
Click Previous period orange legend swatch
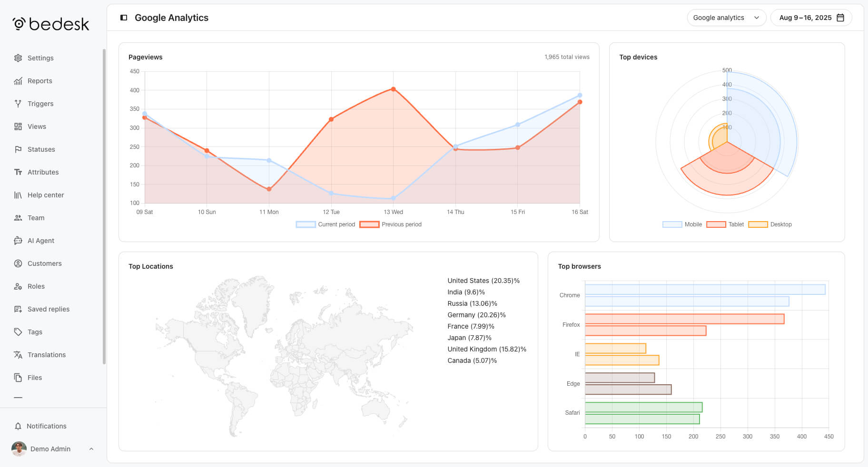tap(369, 224)
